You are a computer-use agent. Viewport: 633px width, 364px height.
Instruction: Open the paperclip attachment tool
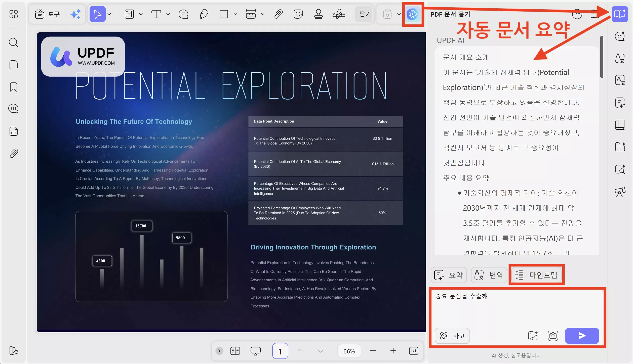pos(278,14)
